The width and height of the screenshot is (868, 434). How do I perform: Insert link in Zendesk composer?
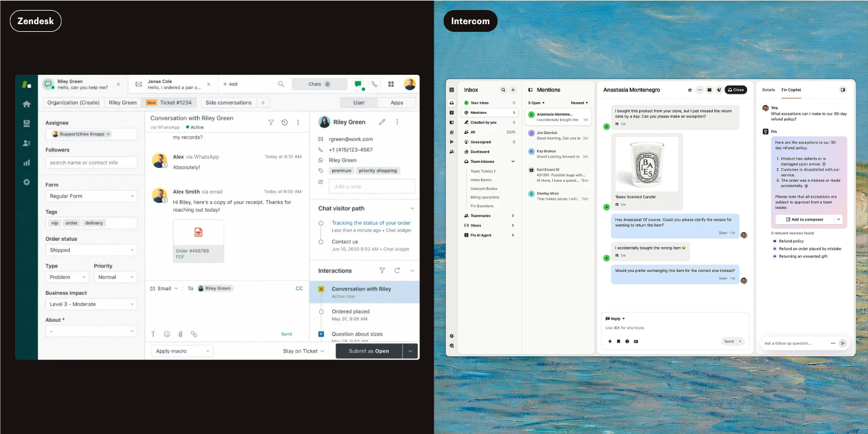point(194,334)
